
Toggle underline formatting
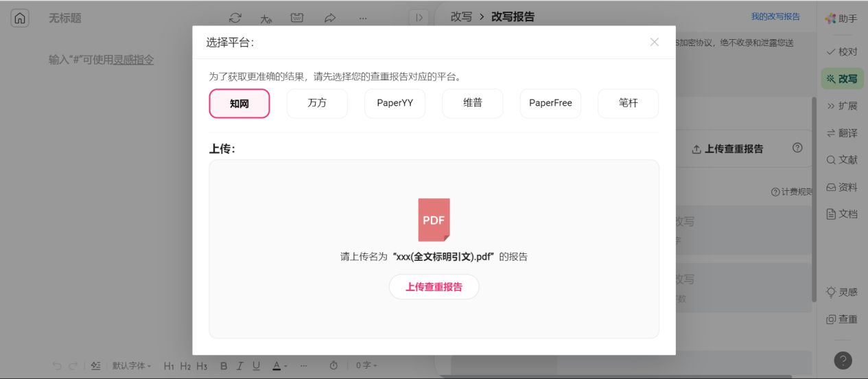pos(256,366)
